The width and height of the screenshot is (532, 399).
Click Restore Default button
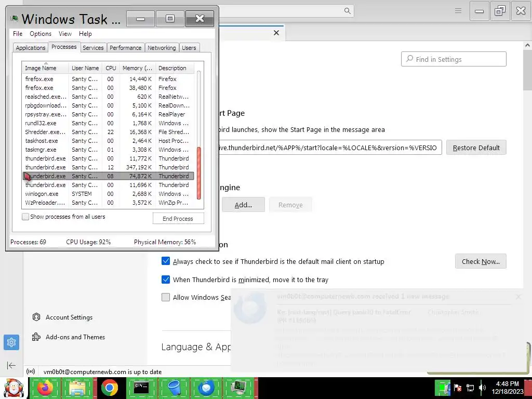point(476,148)
